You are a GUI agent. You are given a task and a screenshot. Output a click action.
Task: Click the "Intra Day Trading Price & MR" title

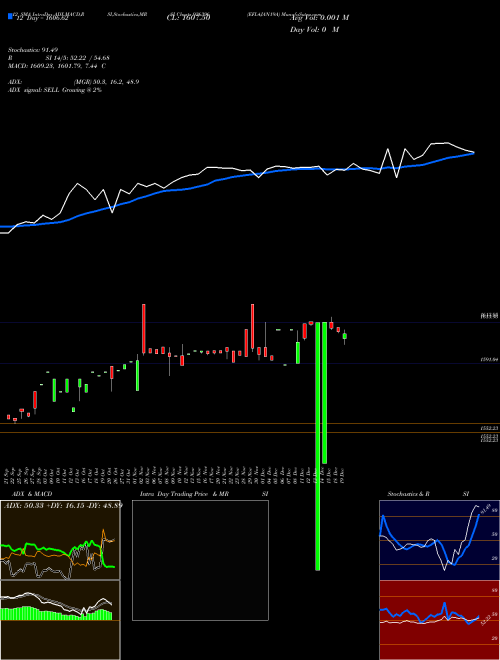point(184,494)
